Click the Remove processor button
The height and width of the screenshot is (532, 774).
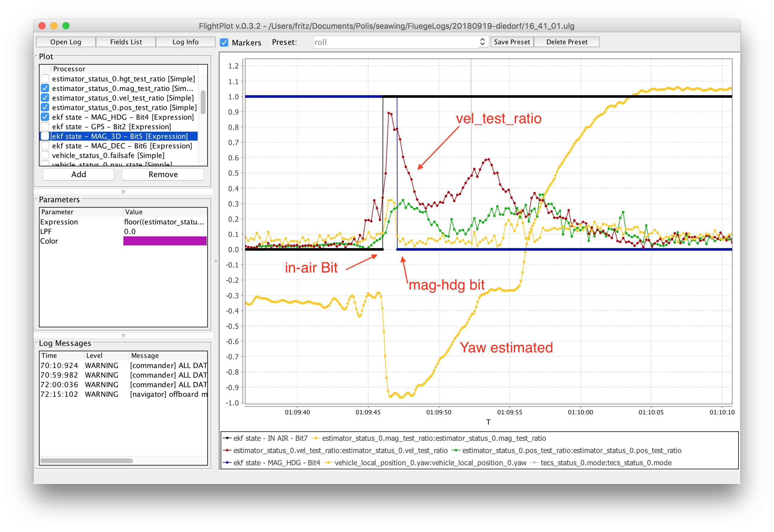[x=163, y=174]
